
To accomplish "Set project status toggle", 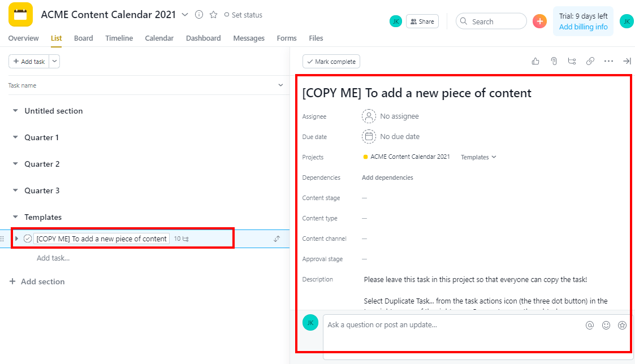I will click(x=243, y=15).
